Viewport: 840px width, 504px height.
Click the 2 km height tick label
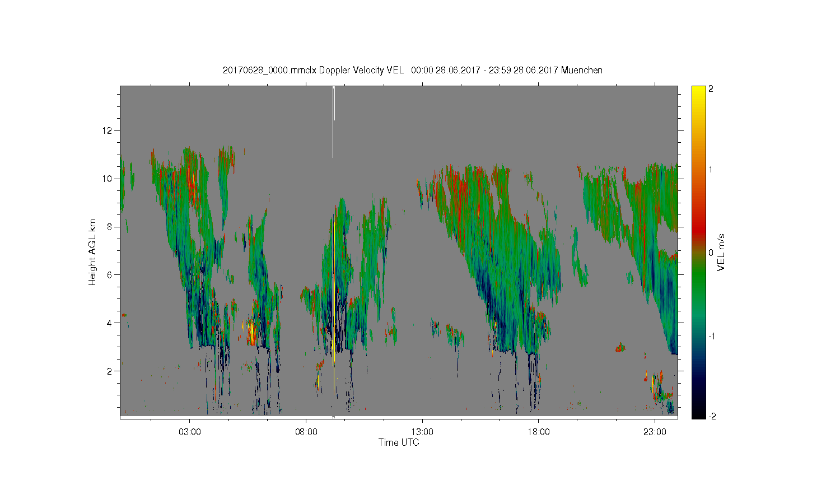click(x=111, y=371)
